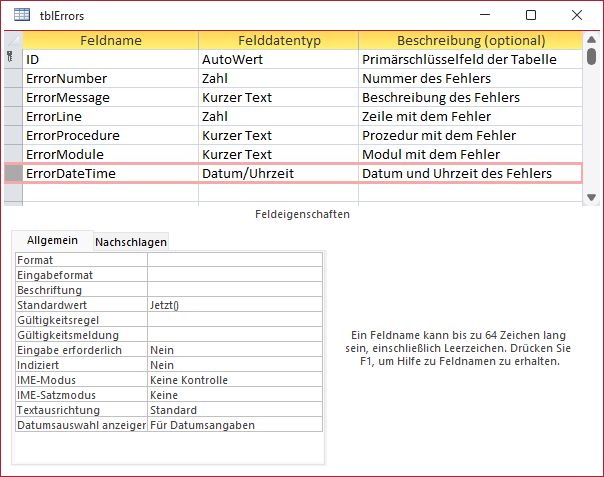Open data type Kurzer Text for ErrorModule
604x477 pixels.
pyautogui.click(x=279, y=154)
